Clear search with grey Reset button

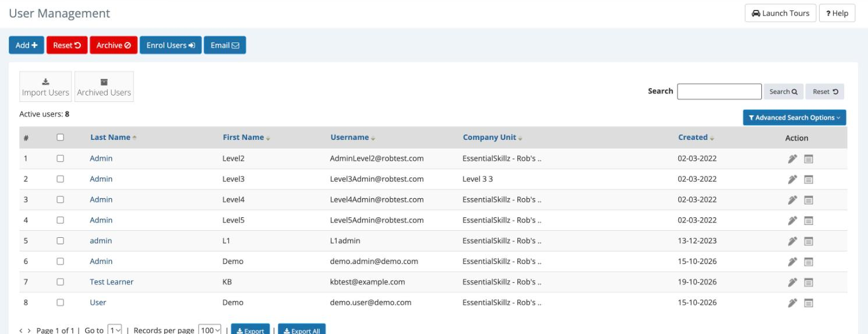pos(825,92)
